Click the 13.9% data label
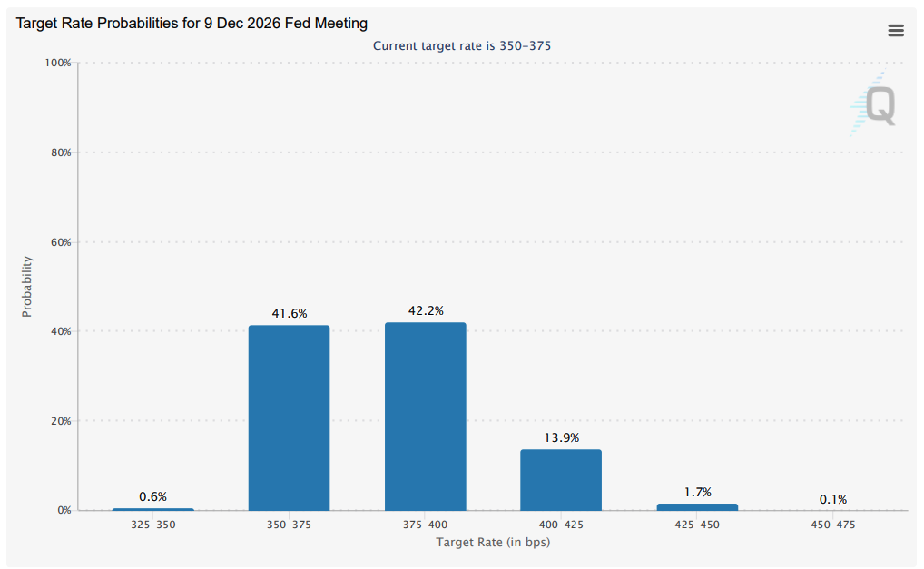924x569 pixels. point(562,437)
